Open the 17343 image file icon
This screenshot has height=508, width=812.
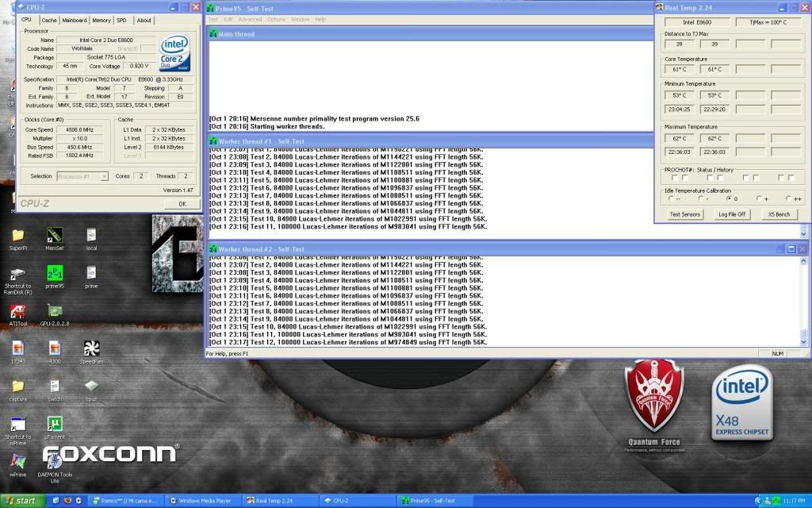(x=17, y=348)
